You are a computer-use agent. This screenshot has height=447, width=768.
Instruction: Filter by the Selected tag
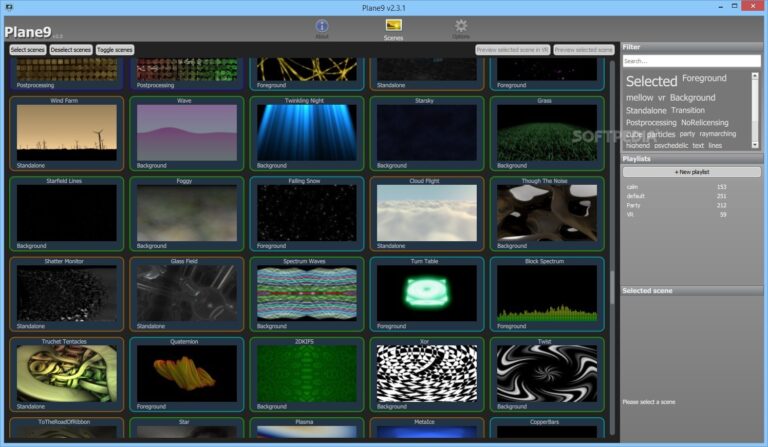[x=651, y=81]
